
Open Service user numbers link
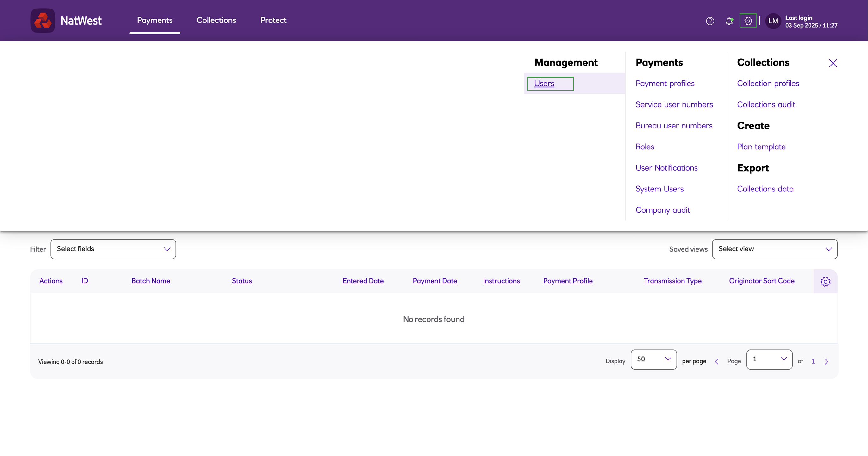click(674, 104)
